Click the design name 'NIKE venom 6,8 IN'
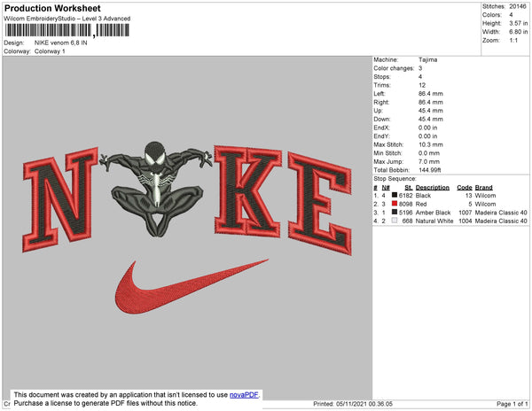 60,43
